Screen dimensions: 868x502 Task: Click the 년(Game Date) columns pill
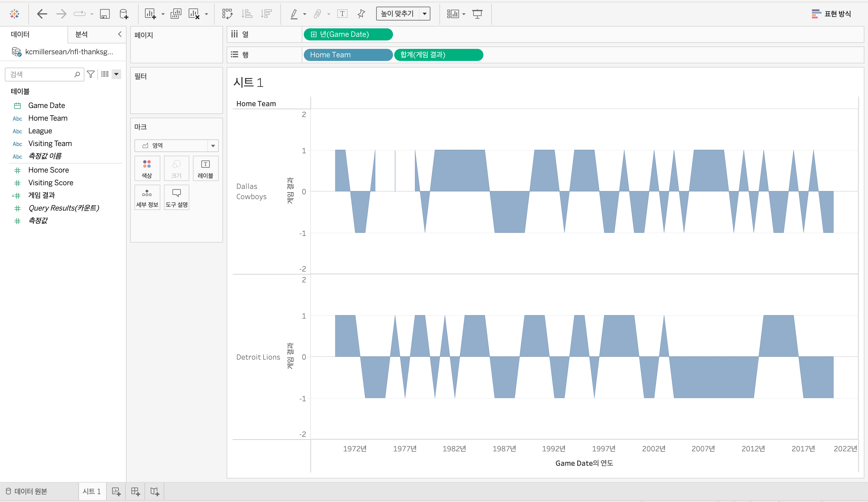[x=348, y=34]
